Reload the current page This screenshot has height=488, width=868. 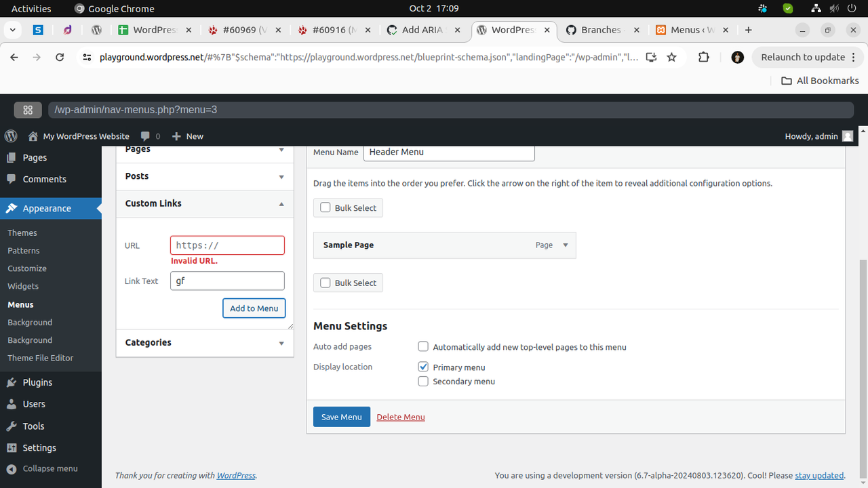(60, 58)
